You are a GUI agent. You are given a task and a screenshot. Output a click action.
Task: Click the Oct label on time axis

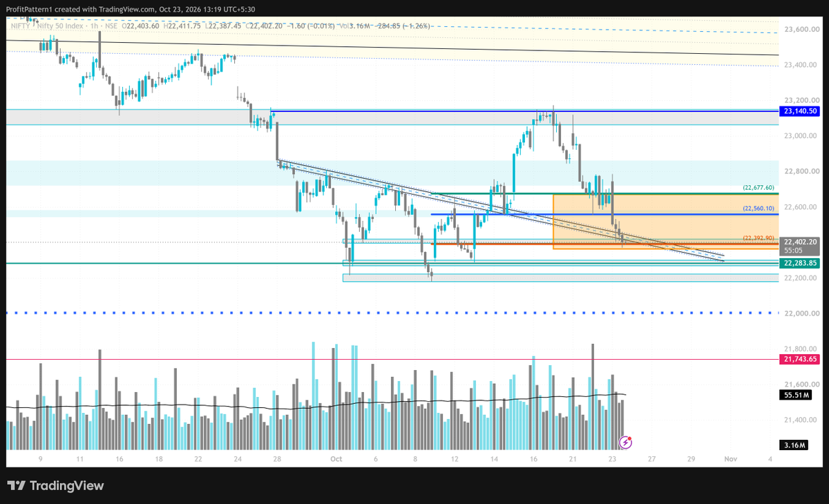[336, 458]
